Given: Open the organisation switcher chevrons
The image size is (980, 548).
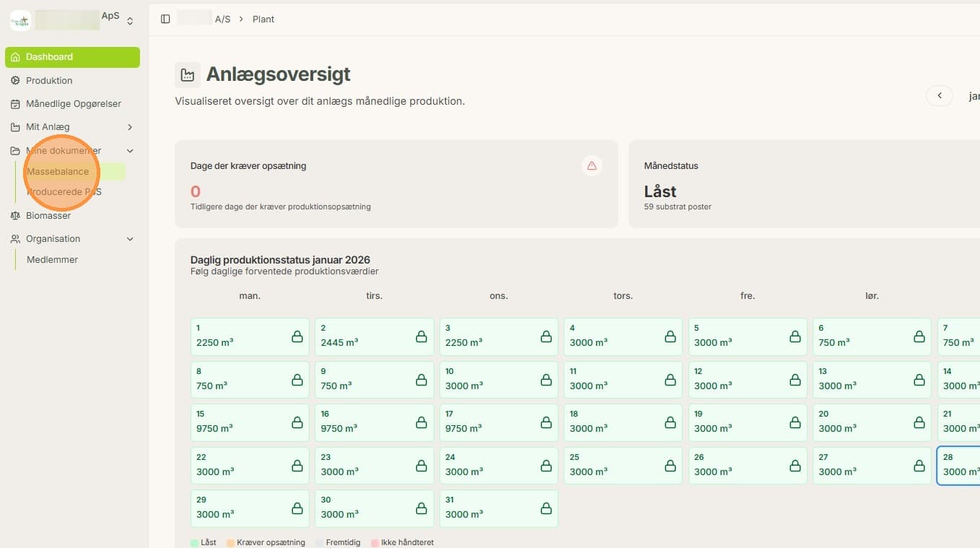Looking at the screenshot, I should pos(130,22).
